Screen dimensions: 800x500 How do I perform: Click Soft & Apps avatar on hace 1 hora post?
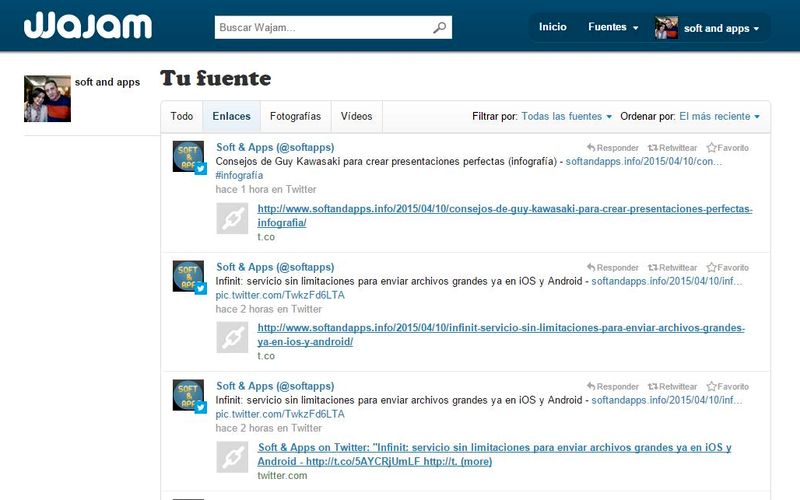pos(188,157)
